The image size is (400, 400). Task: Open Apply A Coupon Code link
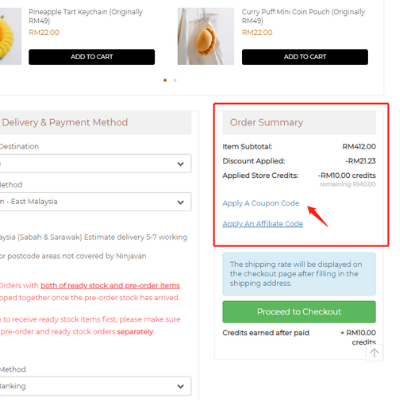tap(261, 203)
